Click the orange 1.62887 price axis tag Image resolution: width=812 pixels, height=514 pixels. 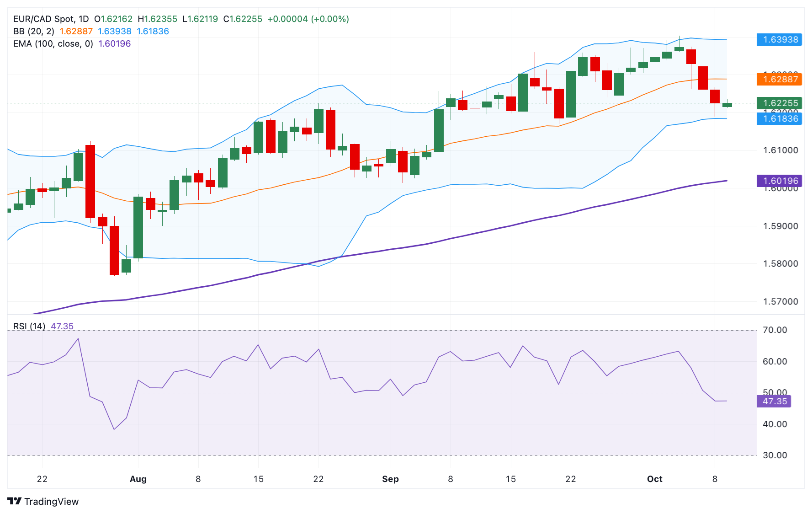(780, 79)
